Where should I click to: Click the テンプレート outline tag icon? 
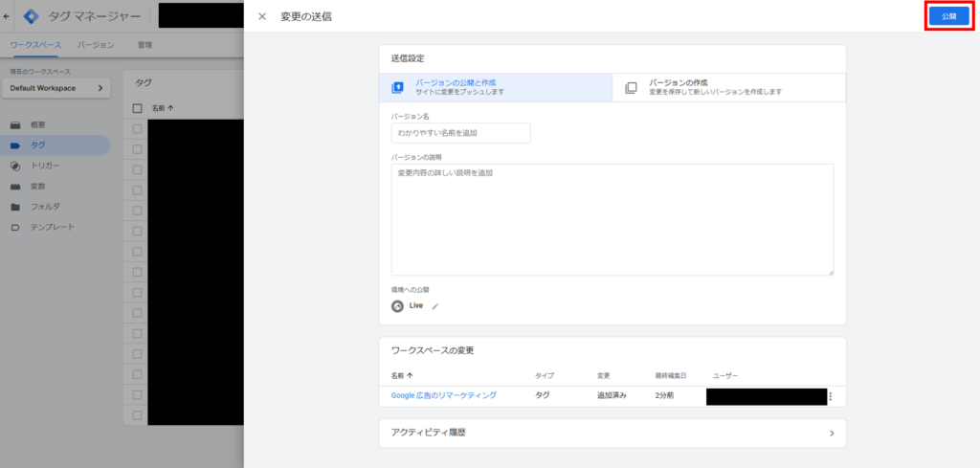(15, 228)
